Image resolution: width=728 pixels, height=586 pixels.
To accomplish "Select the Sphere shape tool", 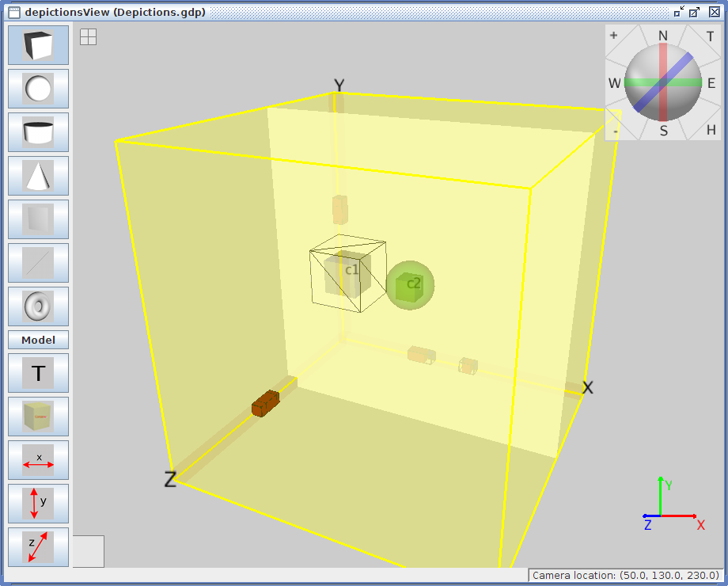I will pyautogui.click(x=38, y=89).
